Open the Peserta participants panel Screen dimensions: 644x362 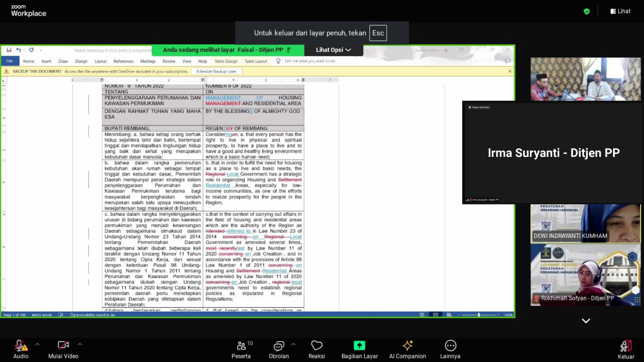pyautogui.click(x=241, y=349)
